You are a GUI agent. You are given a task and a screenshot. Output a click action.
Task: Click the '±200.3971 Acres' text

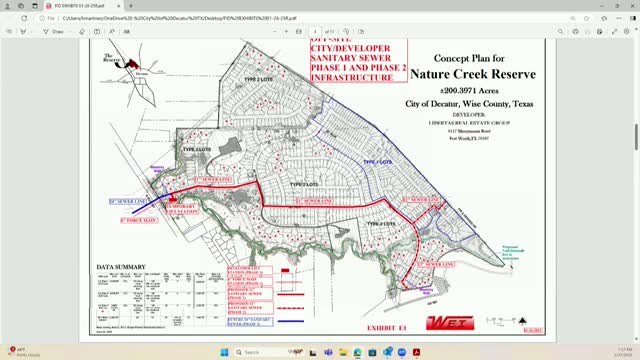[469, 91]
